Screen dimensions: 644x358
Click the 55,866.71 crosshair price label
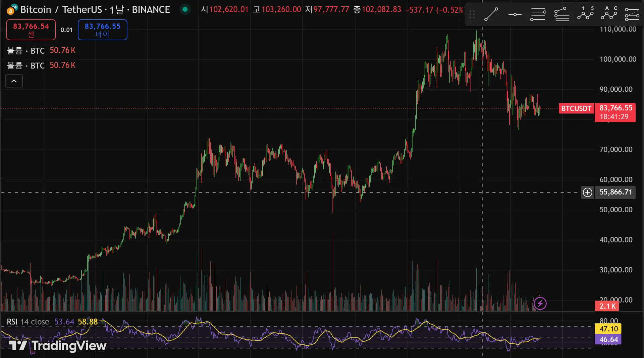pyautogui.click(x=615, y=192)
